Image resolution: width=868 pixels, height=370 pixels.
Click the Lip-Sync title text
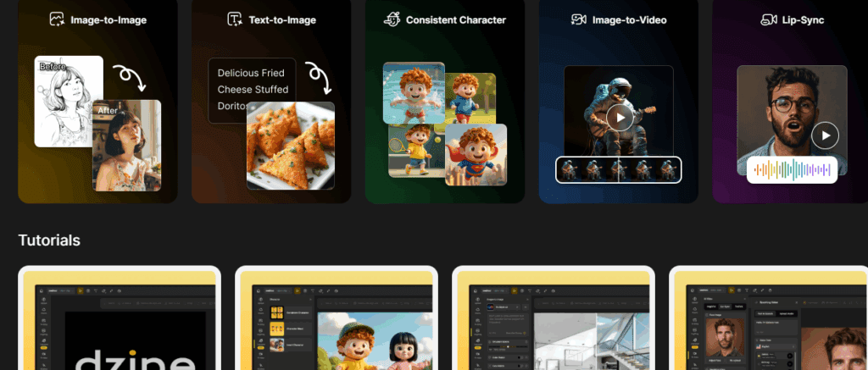(x=804, y=19)
